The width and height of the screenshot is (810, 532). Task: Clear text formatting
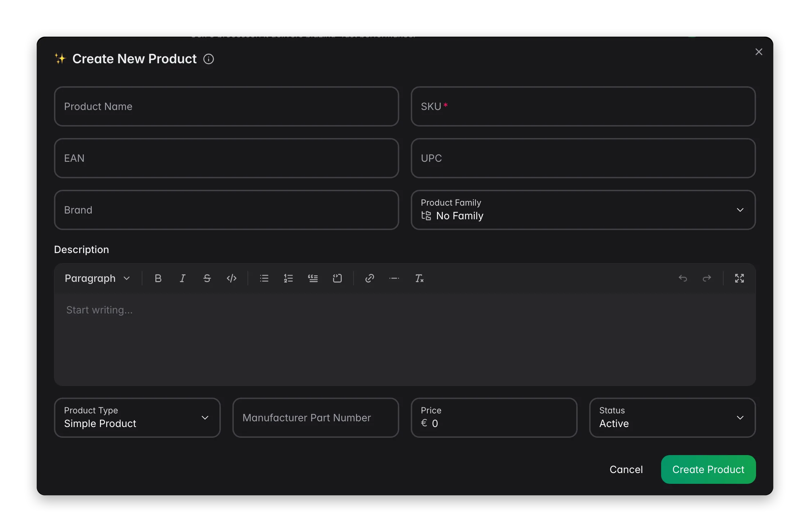point(419,278)
